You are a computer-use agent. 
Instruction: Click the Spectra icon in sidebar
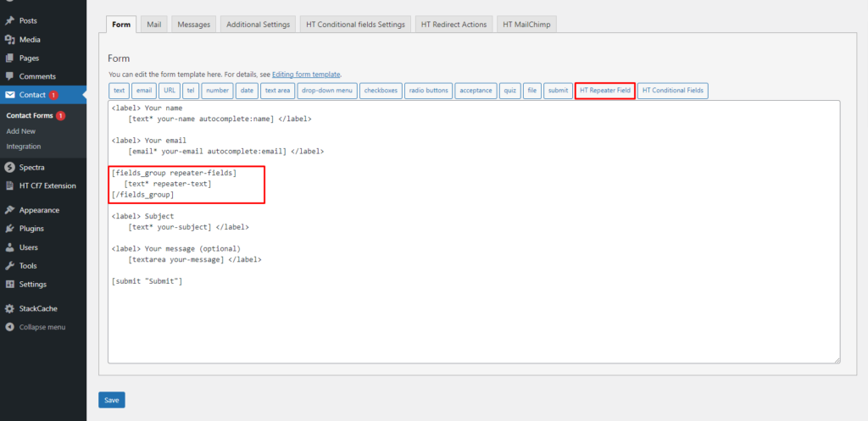pos(9,167)
